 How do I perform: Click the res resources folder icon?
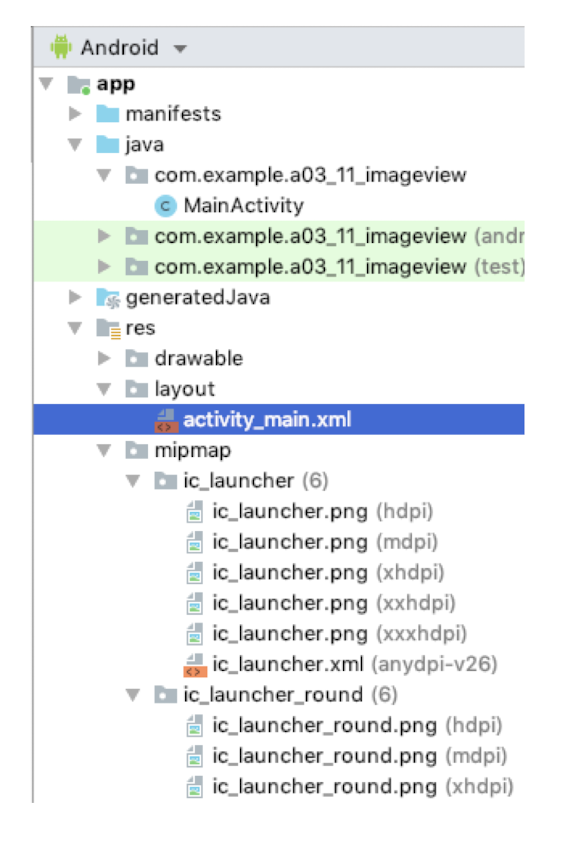[108, 328]
